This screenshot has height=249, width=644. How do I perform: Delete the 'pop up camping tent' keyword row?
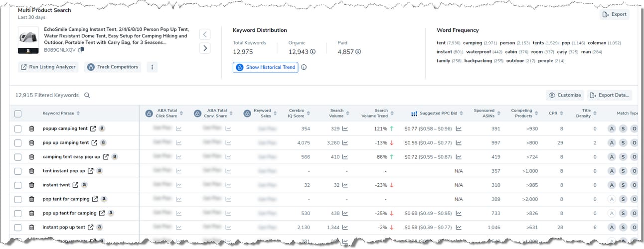[x=31, y=142]
